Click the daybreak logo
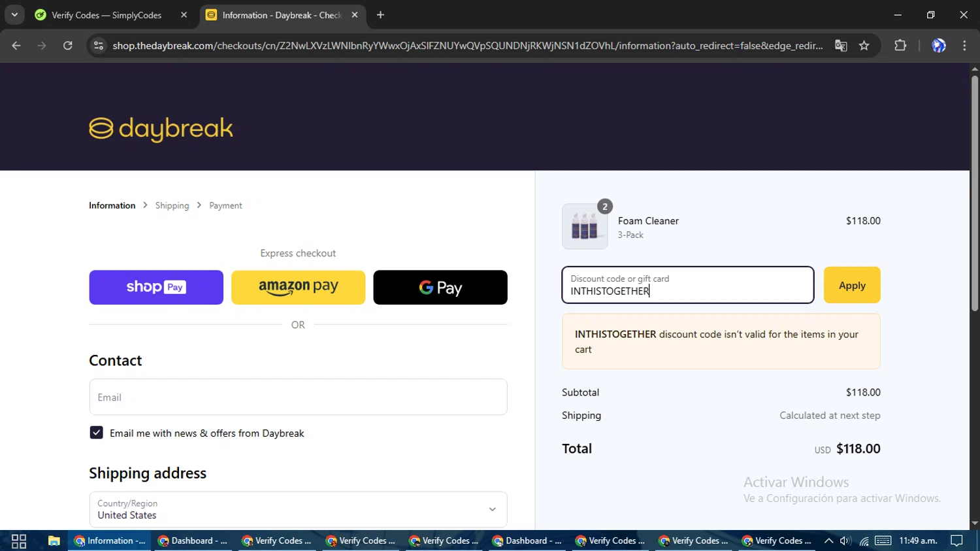 coord(161,129)
